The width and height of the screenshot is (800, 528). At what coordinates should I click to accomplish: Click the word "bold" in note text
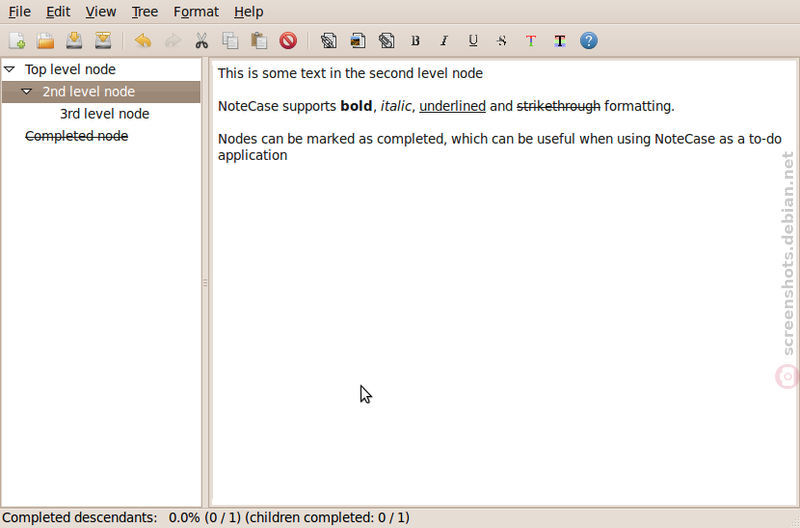(356, 106)
